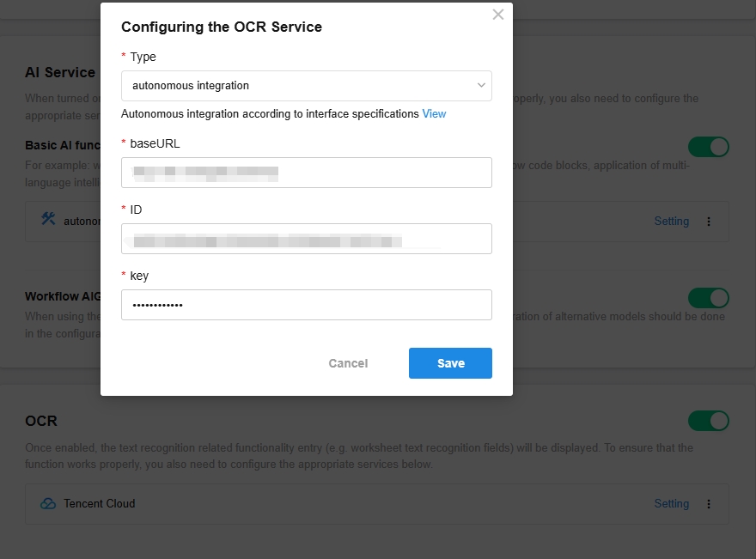
Task: Save the OCR service settings
Action: pos(450,363)
